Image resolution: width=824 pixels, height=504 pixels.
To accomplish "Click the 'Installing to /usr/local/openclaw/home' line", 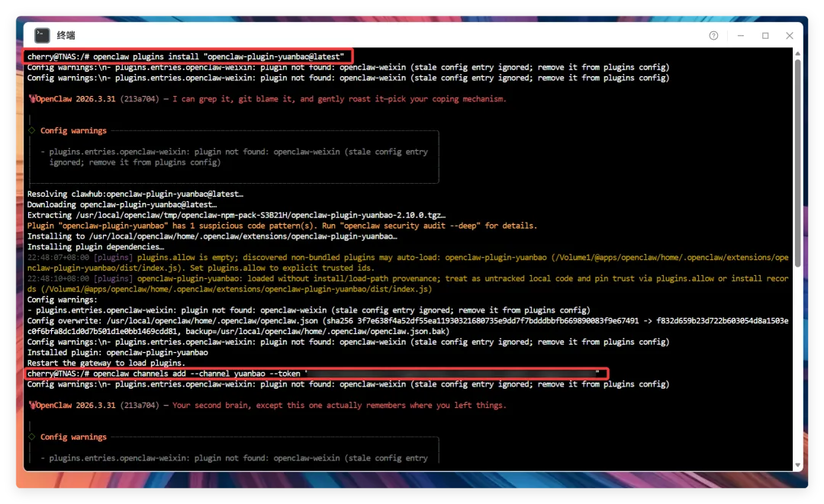I will [x=212, y=236].
